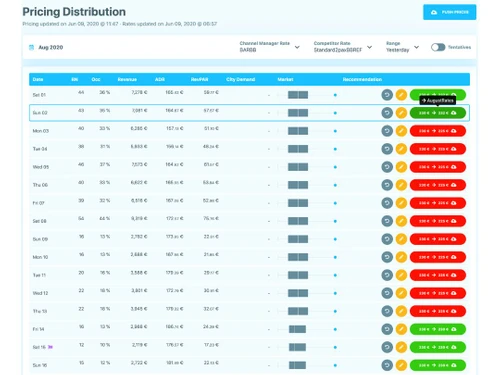Sort by the RN column header
Image resolution: width=500 pixels, height=375 pixels.
click(75, 79)
